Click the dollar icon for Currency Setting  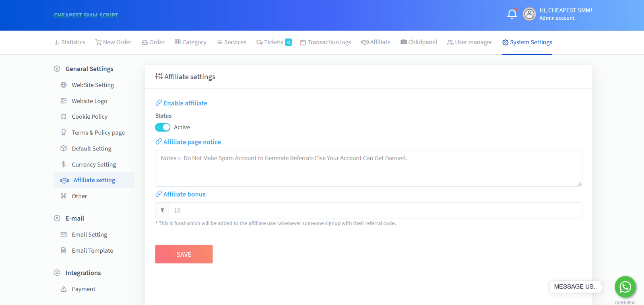pos(64,165)
